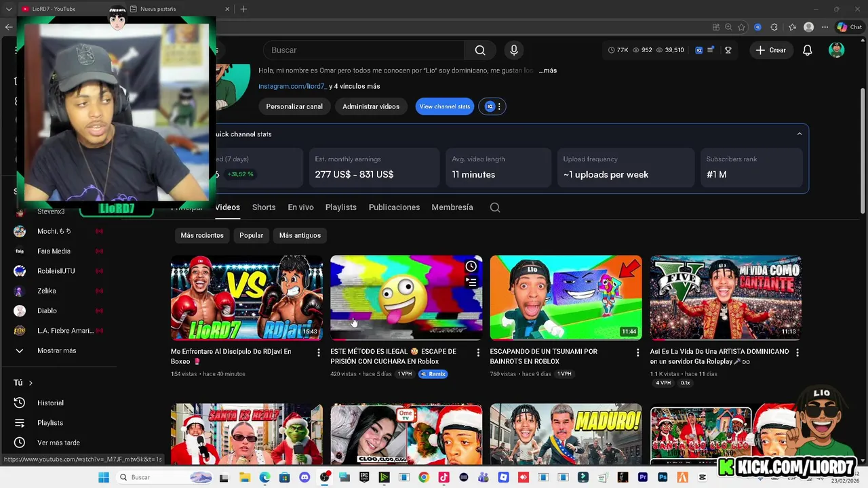Open YouTube notifications bell
This screenshot has height=488, width=868.
(807, 50)
